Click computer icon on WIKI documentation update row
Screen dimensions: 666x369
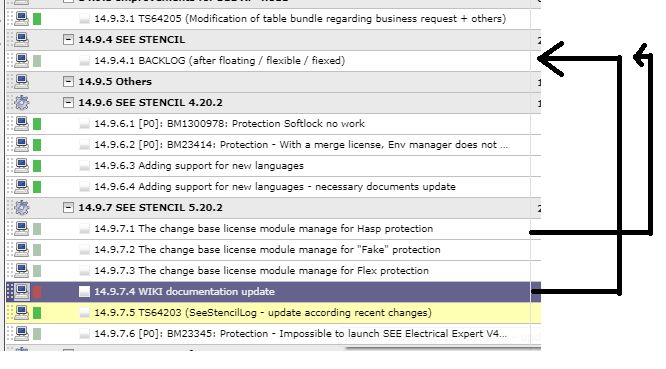tap(22, 292)
